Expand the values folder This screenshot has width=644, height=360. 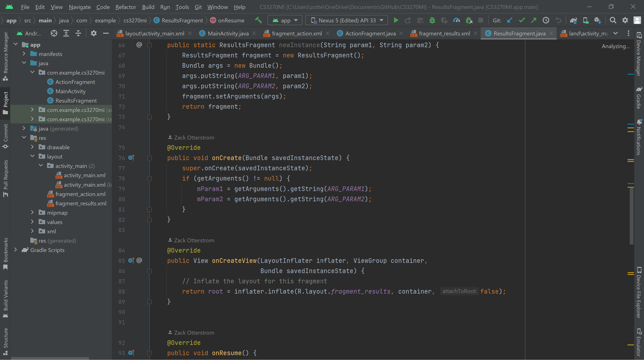click(x=32, y=222)
